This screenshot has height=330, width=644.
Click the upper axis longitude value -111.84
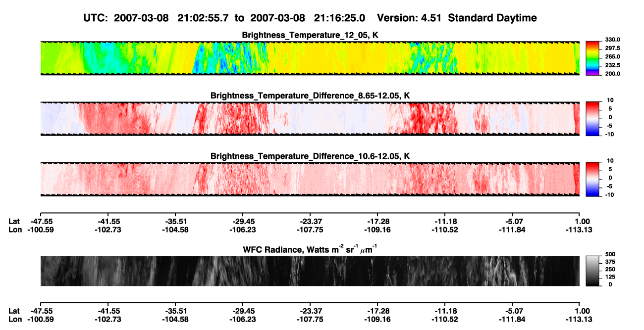tap(513, 229)
